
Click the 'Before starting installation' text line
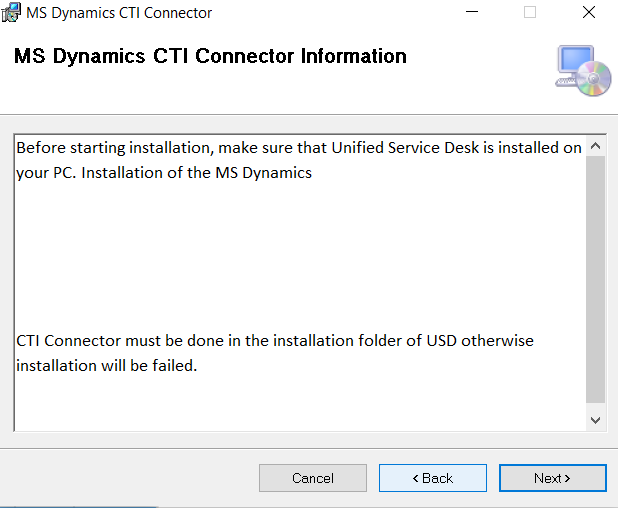298,148
